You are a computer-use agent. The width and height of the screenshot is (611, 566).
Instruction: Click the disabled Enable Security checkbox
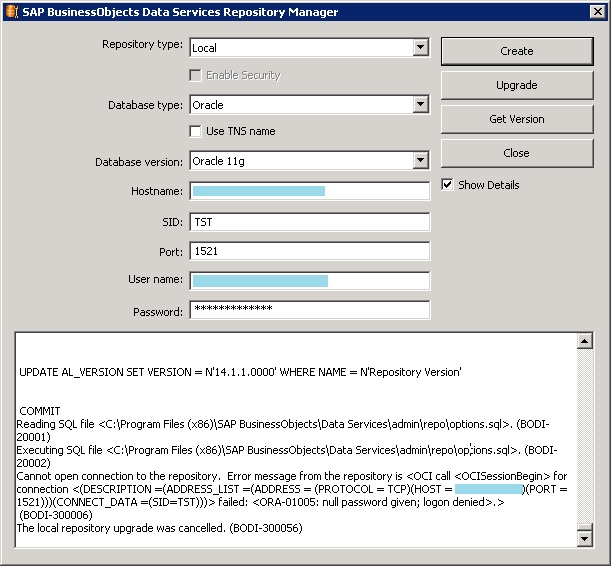click(195, 75)
